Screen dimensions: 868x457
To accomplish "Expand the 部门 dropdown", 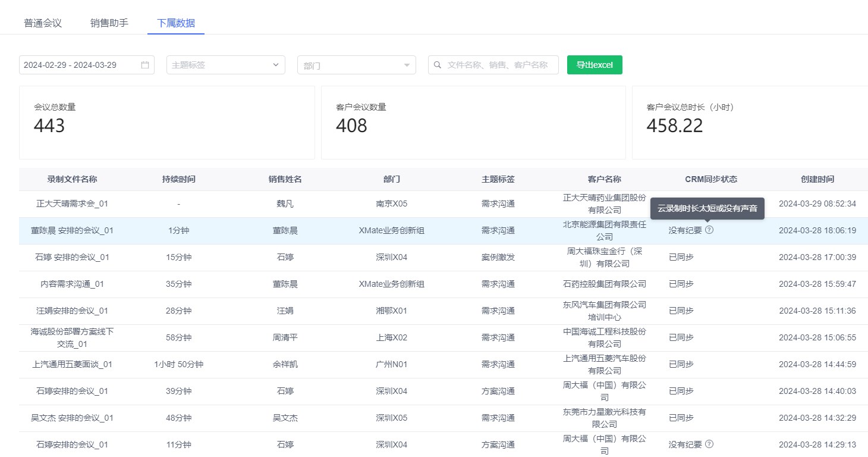I will pyautogui.click(x=357, y=65).
